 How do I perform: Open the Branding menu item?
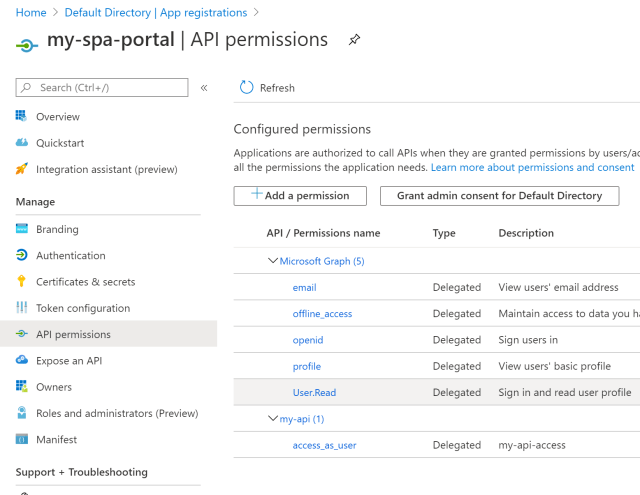click(57, 230)
